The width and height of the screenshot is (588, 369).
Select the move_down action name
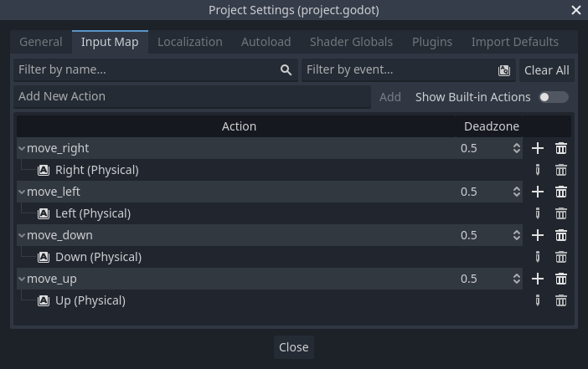(x=59, y=235)
